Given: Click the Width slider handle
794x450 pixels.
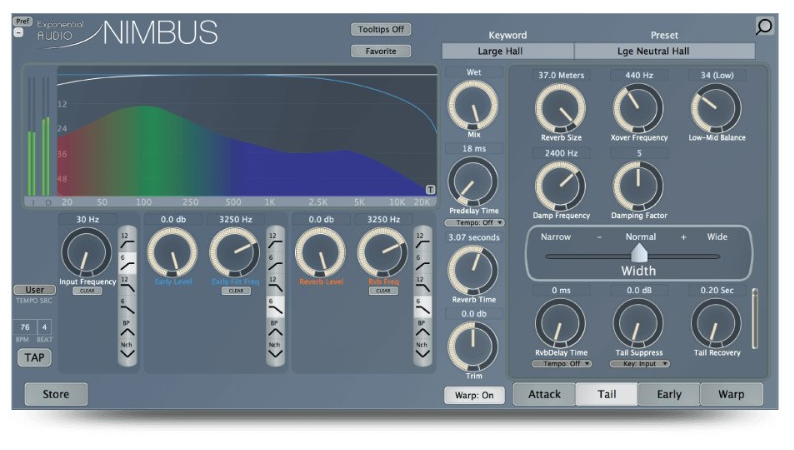Looking at the screenshot, I should 638,255.
